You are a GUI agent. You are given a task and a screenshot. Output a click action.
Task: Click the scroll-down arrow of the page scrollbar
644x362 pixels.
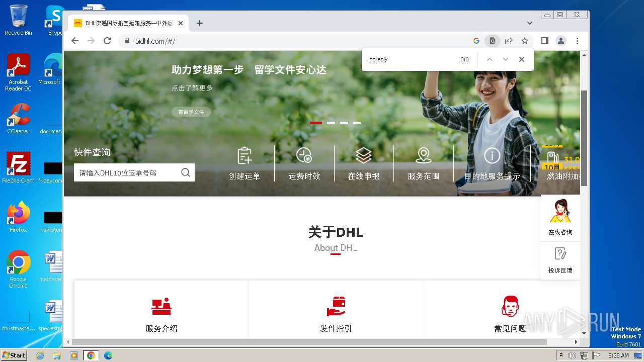pos(584,333)
